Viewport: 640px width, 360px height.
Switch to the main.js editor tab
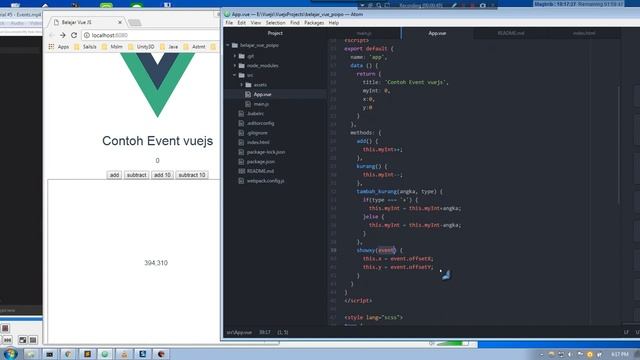pyautogui.click(x=364, y=33)
